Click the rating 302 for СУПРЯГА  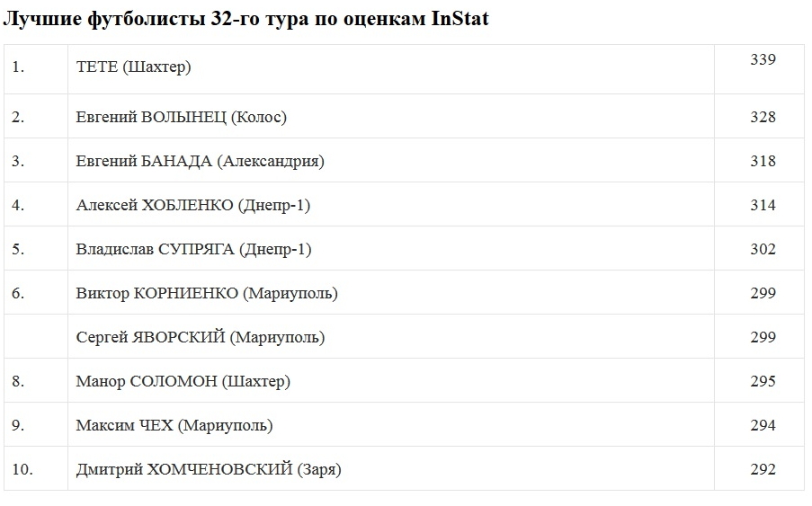click(763, 250)
